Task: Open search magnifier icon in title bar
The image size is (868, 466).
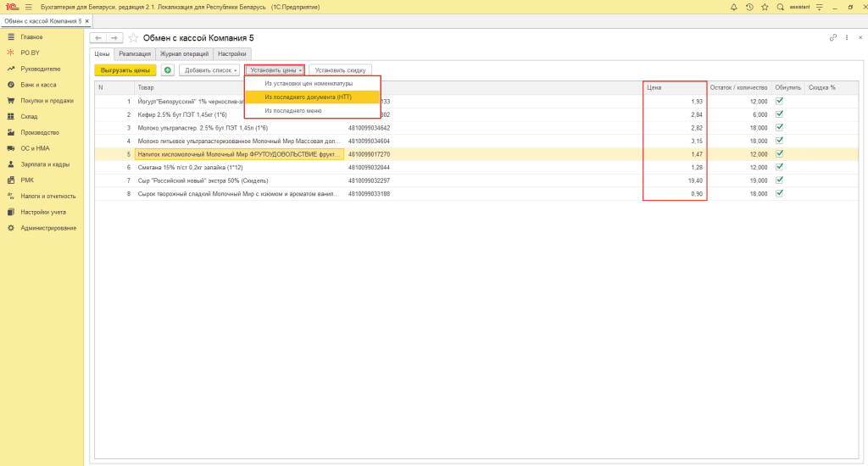Action: point(780,7)
